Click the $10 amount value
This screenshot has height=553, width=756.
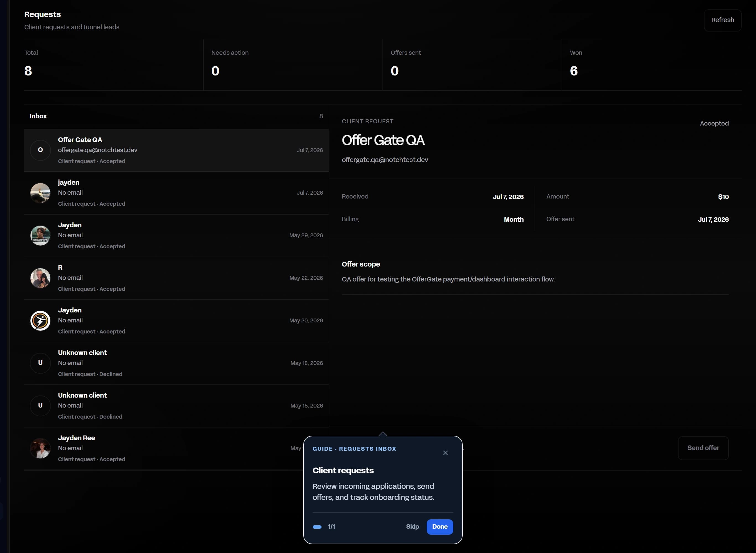723,197
